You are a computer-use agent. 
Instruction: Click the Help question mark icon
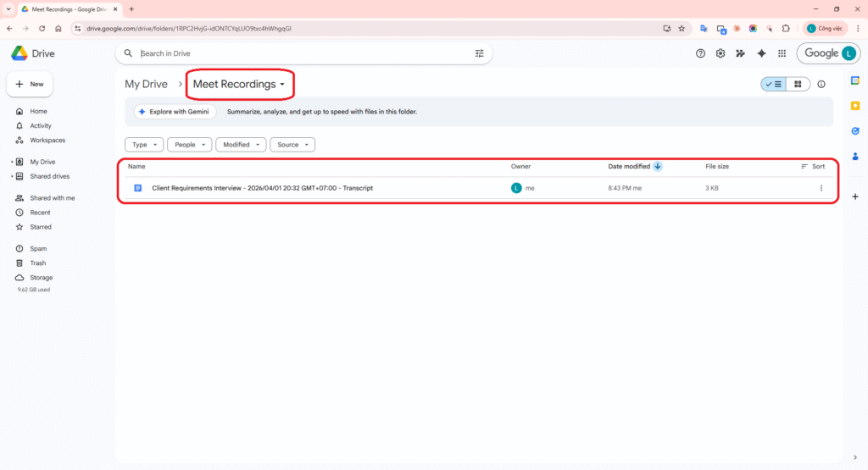[x=700, y=53]
